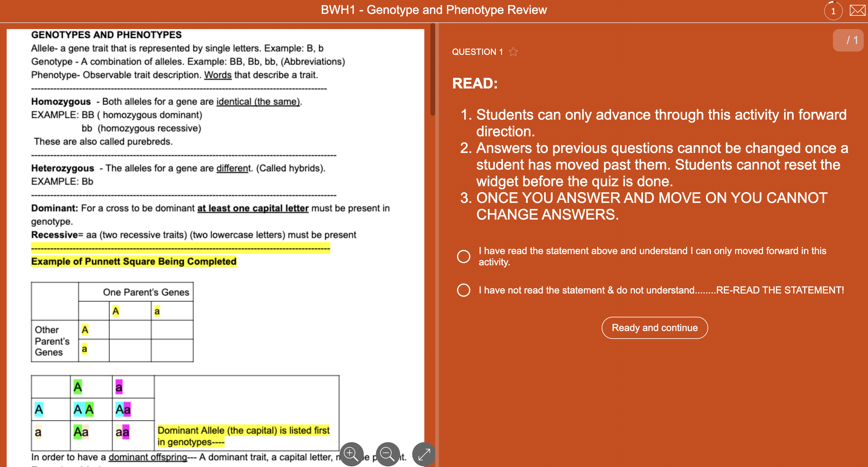Click the 'ONCE YOU ANSWER AND MOVE ON' instruction

tap(652, 206)
